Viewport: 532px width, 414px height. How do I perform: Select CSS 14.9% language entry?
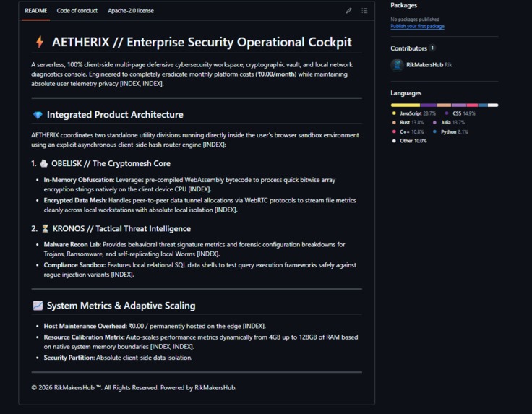[460, 113]
